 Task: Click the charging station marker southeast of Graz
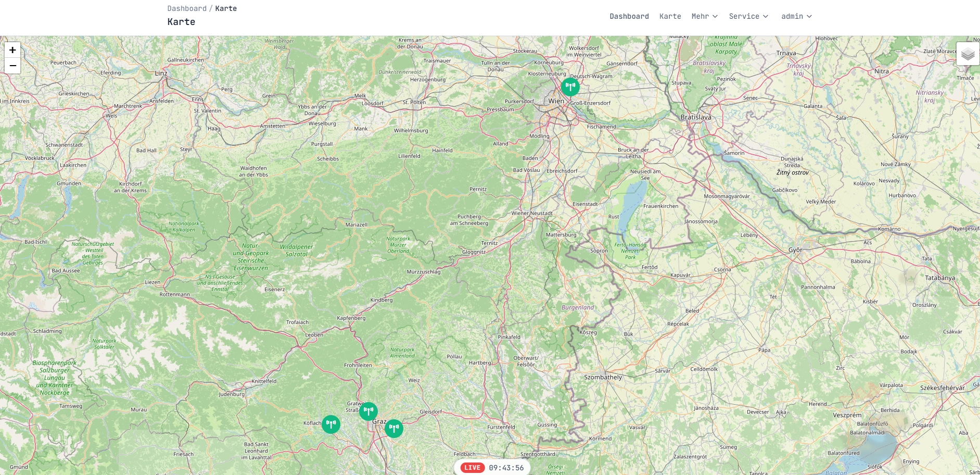[394, 429]
